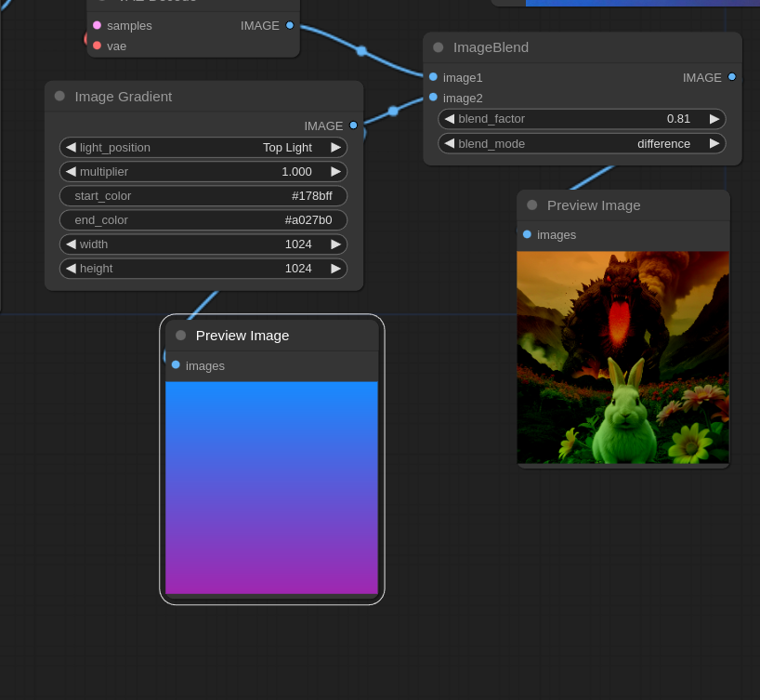The height and width of the screenshot is (700, 760).
Task: Click images input socket on gradient Preview Image
Action: click(176, 365)
